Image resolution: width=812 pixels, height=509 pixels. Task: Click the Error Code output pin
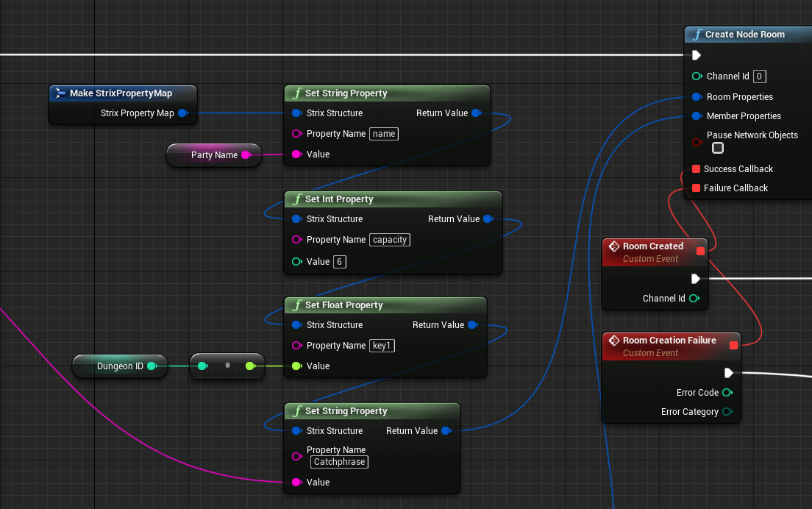point(727,393)
